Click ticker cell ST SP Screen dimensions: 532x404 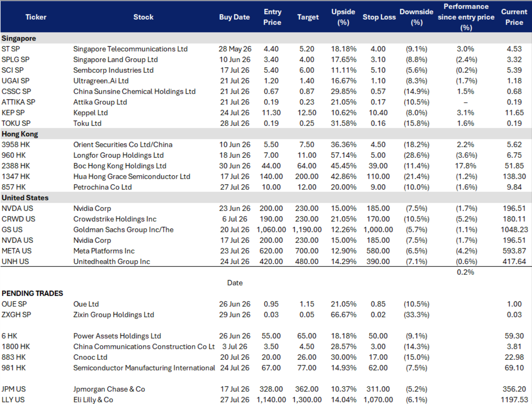11,49
